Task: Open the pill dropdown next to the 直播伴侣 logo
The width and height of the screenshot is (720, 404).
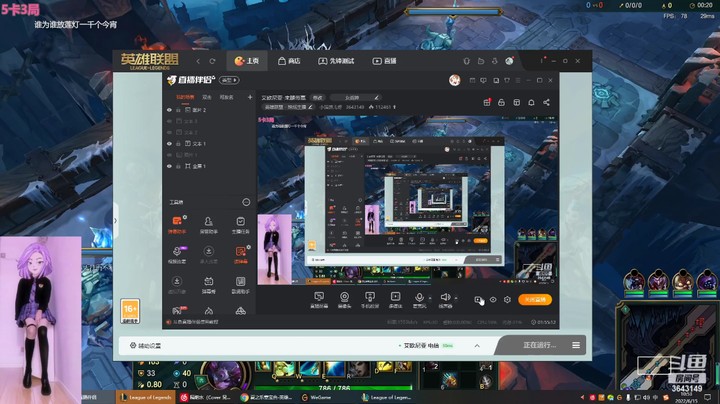Action: point(229,80)
